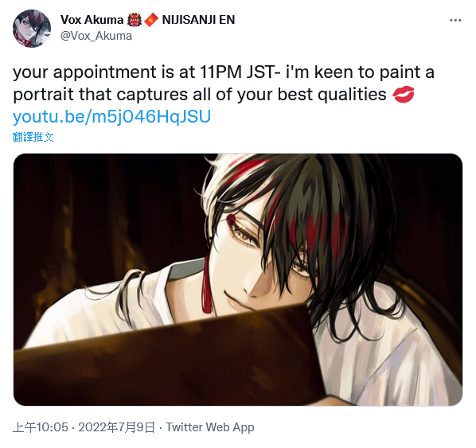Click the 2022年7月9日 date text
Viewport: 476px width, 448px height.
coord(116,427)
